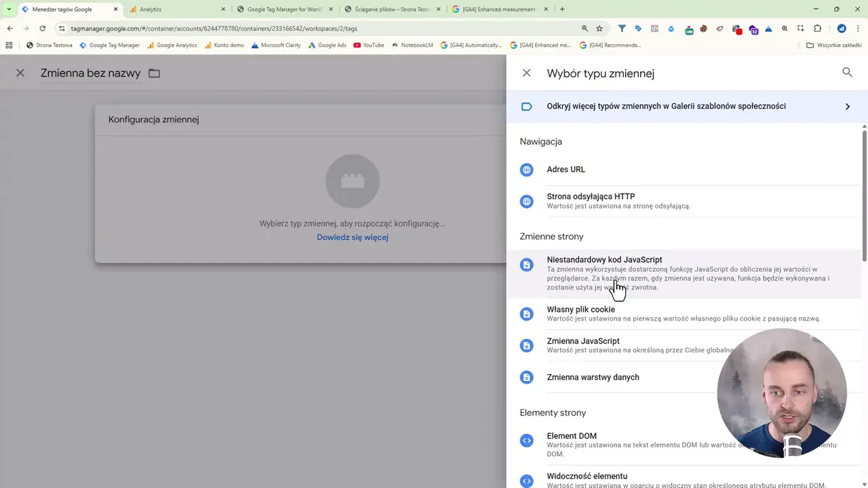
Task: Select Strona odsyłająca HTTP icon
Action: pyautogui.click(x=527, y=201)
